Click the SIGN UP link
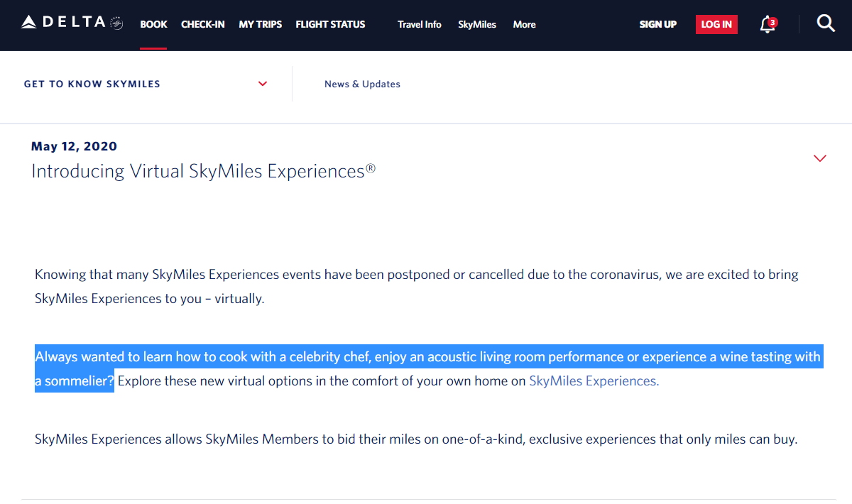This screenshot has width=852, height=504. [658, 24]
